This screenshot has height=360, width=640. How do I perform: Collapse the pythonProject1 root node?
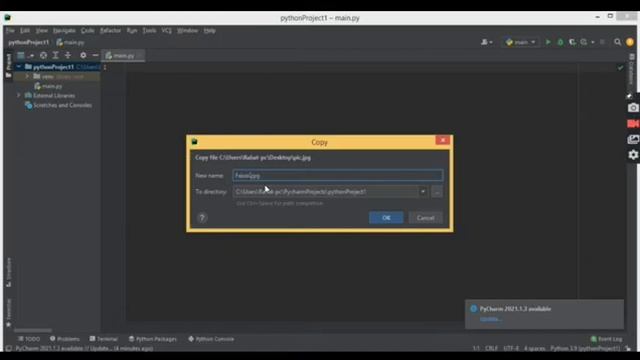pyautogui.click(x=19, y=67)
